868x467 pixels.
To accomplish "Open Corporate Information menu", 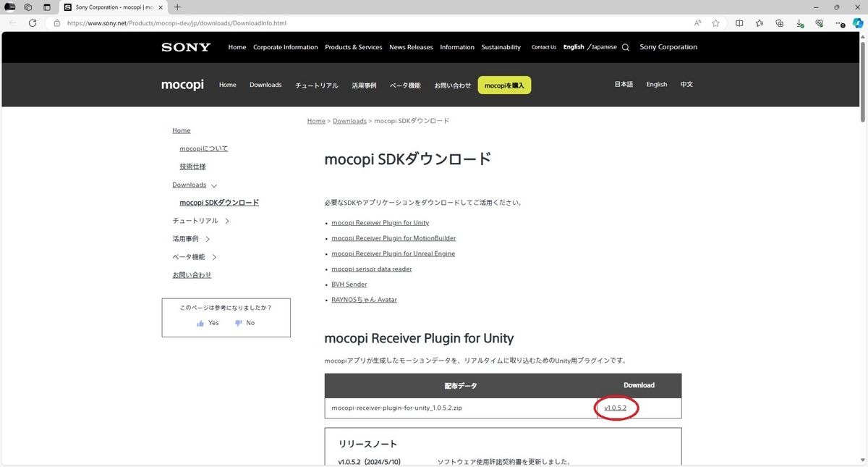I will pyautogui.click(x=286, y=47).
